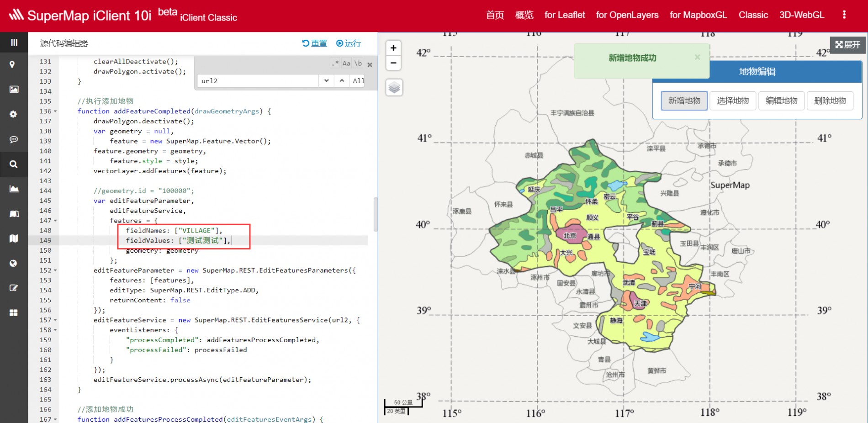Click the 选择地物 button
The width and height of the screenshot is (868, 423).
(x=733, y=101)
